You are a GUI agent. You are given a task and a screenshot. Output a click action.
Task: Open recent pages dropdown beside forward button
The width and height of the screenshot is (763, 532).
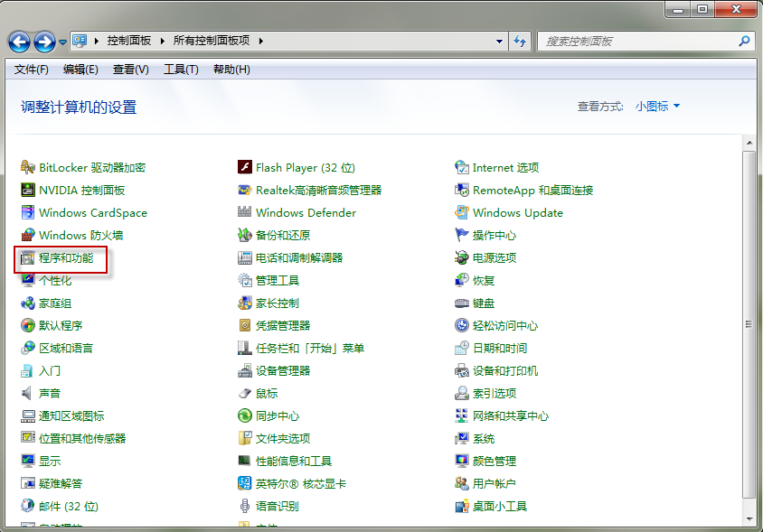(62, 42)
